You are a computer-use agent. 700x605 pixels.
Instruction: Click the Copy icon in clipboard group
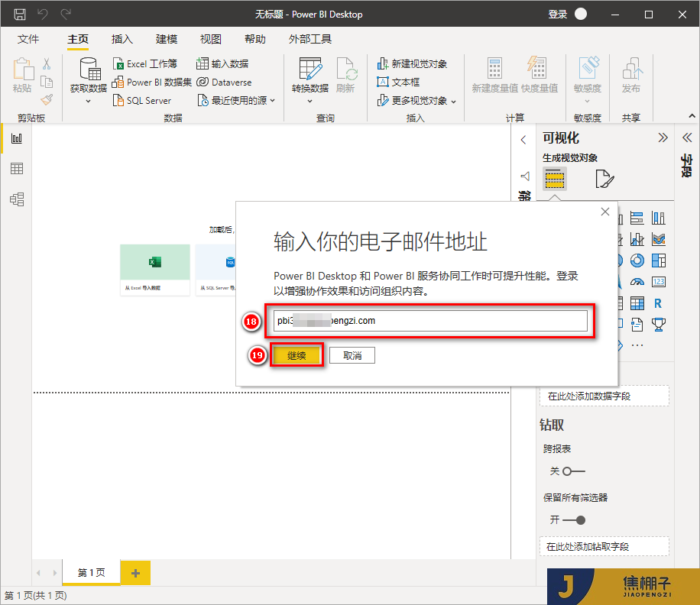coord(47,82)
